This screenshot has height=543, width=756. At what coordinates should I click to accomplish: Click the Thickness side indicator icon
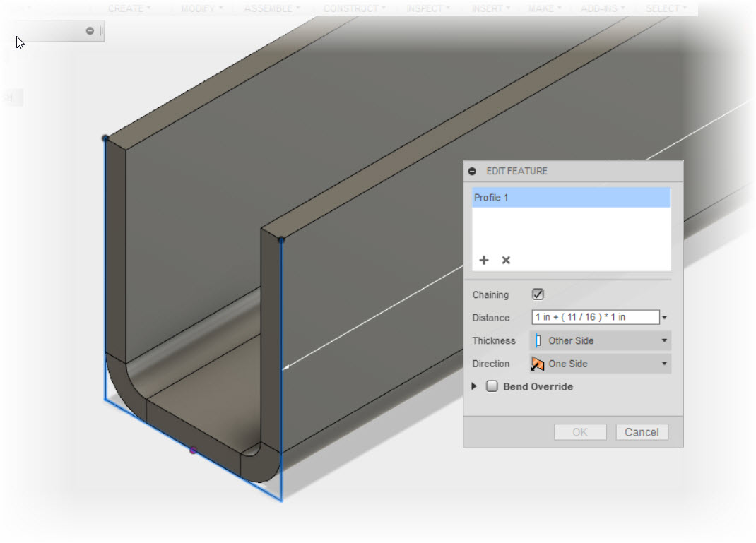coord(539,340)
